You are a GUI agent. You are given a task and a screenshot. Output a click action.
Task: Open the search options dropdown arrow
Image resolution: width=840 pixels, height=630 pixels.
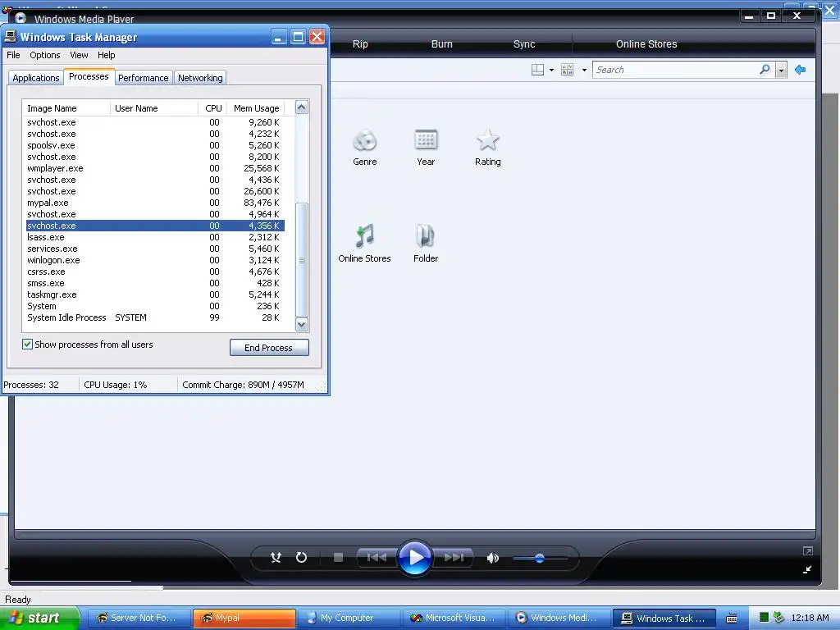tap(781, 71)
